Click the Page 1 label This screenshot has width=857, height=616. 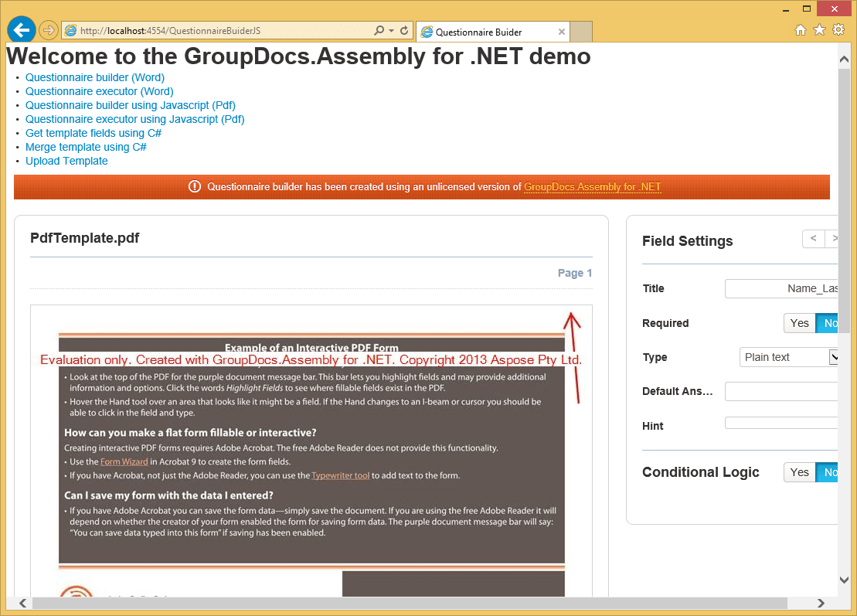pos(574,273)
